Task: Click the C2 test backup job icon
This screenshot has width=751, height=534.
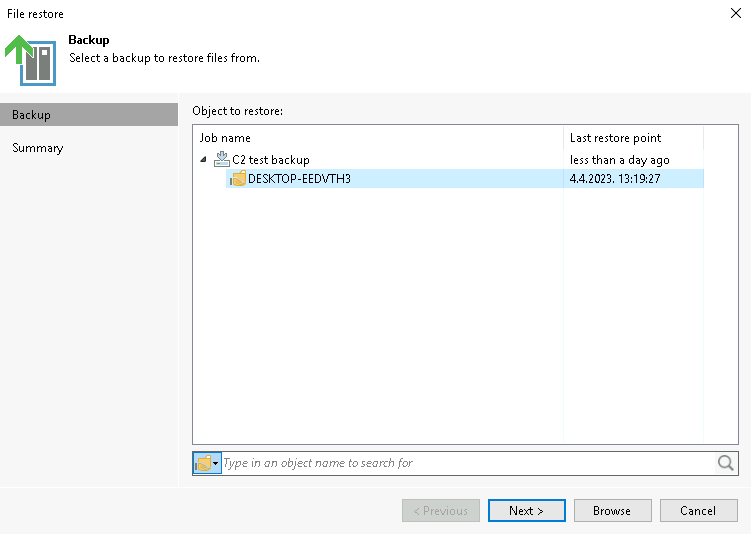Action: tap(222, 159)
